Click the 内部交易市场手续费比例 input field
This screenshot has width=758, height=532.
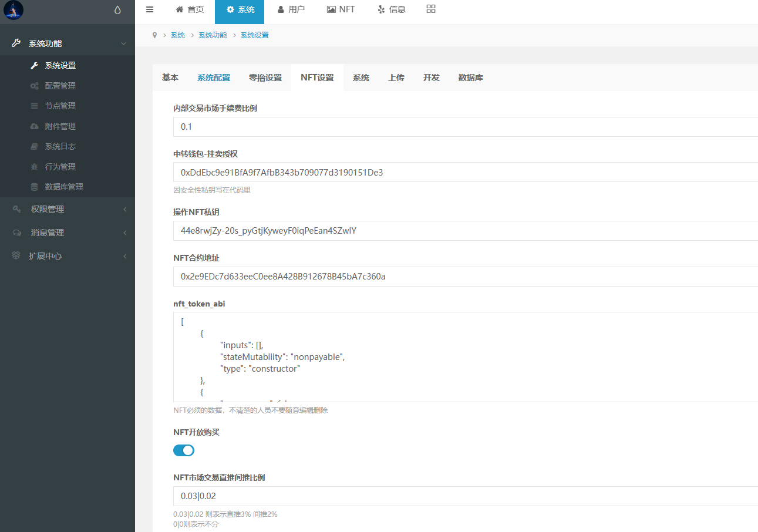[x=466, y=127]
